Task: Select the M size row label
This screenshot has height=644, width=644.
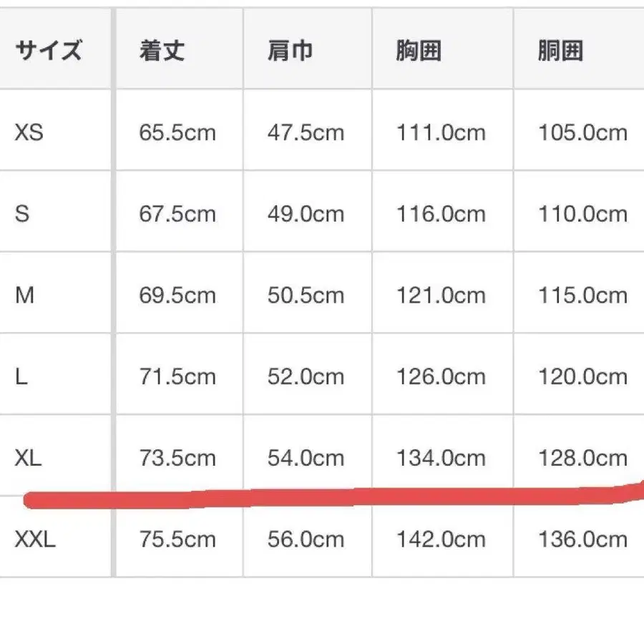Action: [24, 296]
